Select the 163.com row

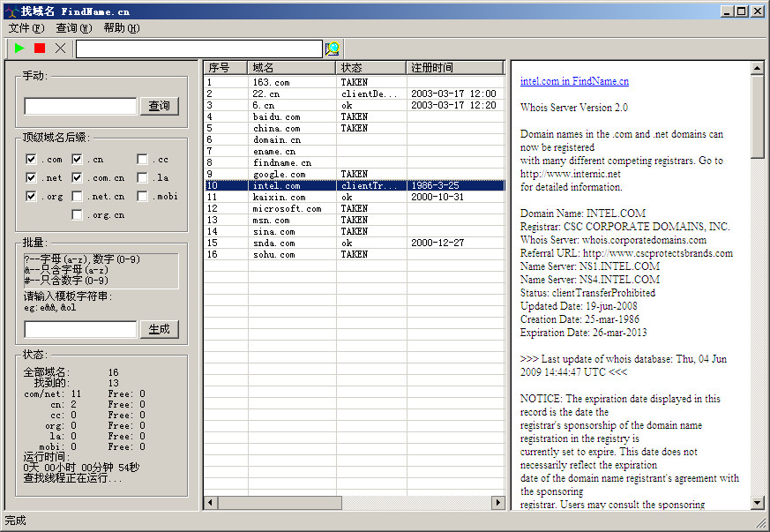[354, 82]
